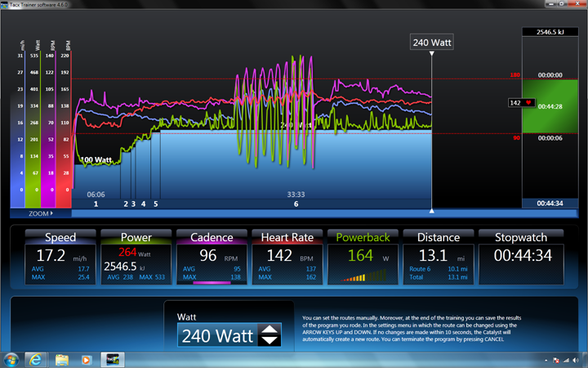This screenshot has width=588, height=368.
Task: Click the 06:06 segment duration label
Action: pos(96,195)
